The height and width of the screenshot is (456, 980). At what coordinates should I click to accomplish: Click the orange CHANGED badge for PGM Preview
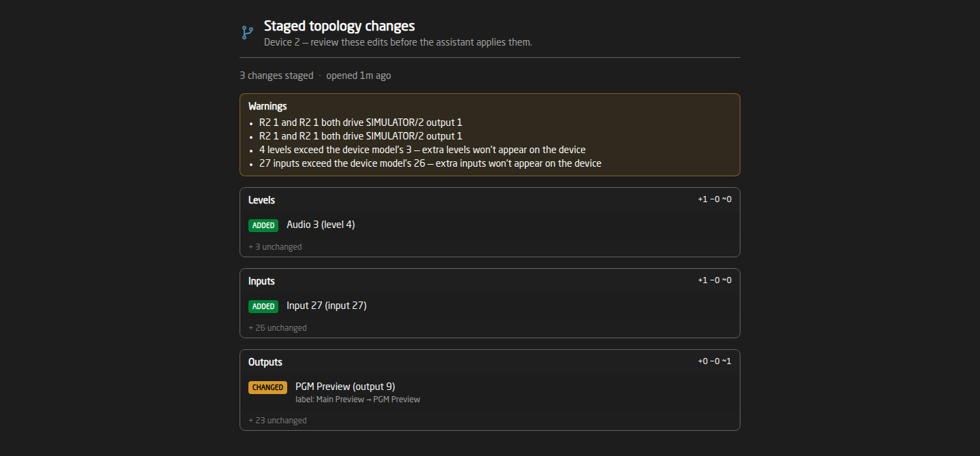[267, 387]
